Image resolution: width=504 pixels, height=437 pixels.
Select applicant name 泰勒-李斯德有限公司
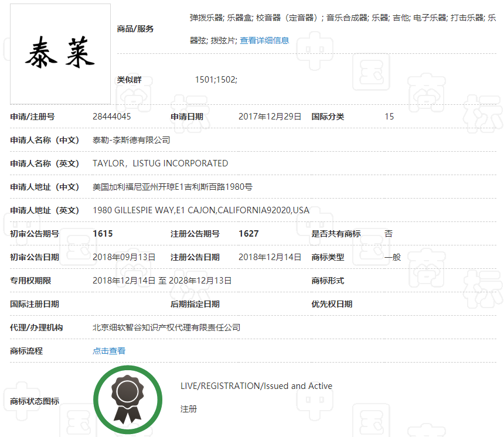(x=131, y=140)
